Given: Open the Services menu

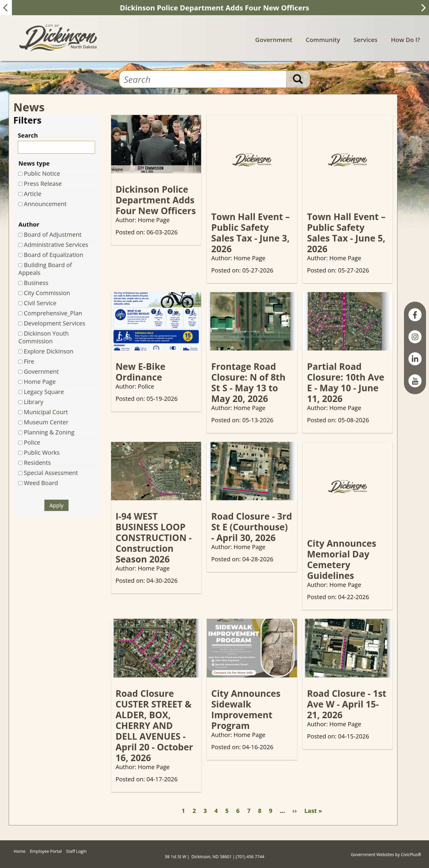Looking at the screenshot, I should coord(365,40).
